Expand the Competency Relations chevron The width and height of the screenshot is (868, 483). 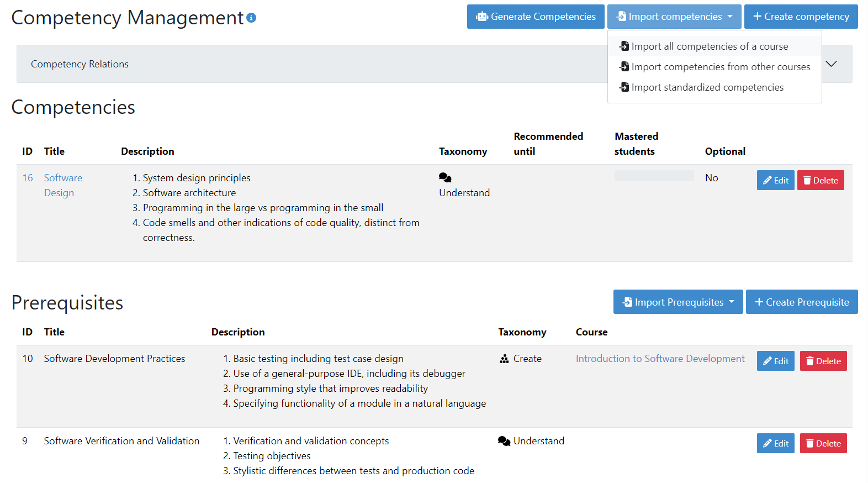(x=831, y=64)
